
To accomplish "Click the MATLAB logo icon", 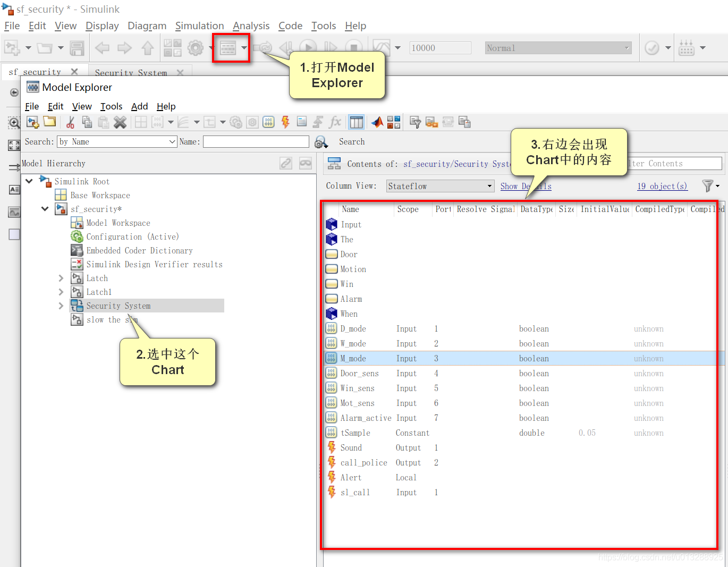I will click(377, 122).
